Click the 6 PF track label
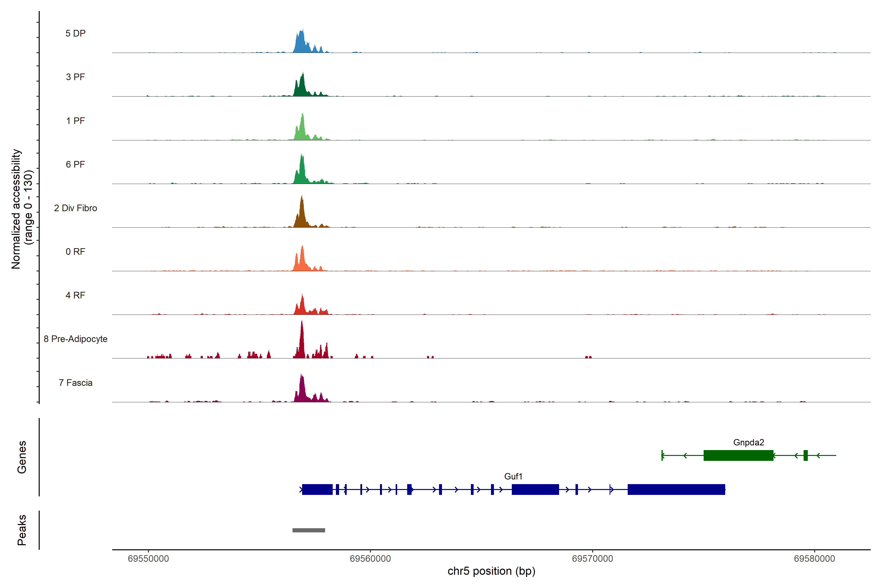The width and height of the screenshot is (882, 588). 75,164
